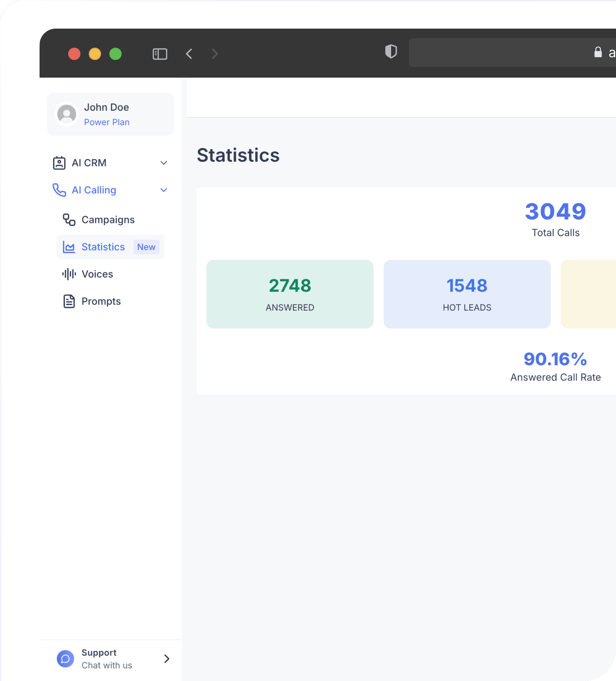
Task: Collapse the AI Calling section
Action: tap(164, 190)
